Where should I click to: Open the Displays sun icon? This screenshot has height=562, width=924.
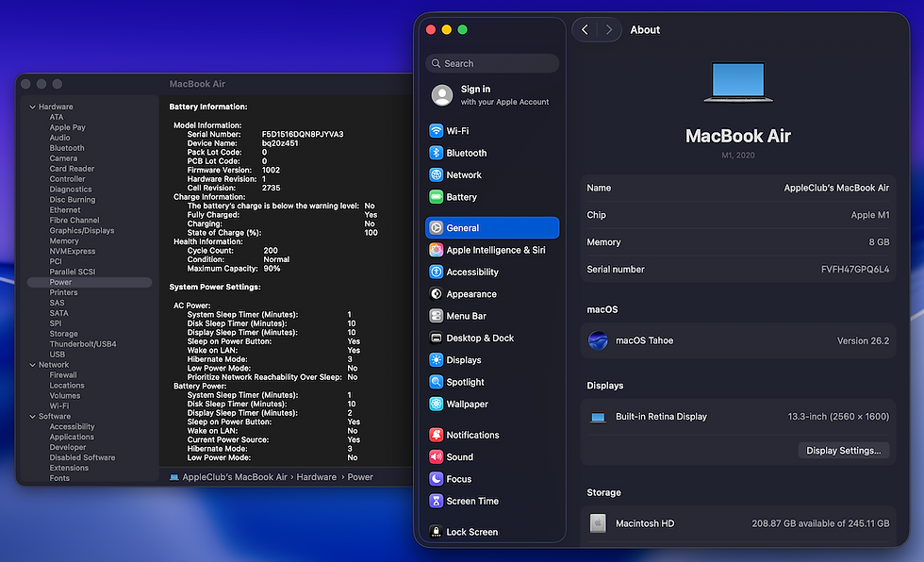click(436, 360)
